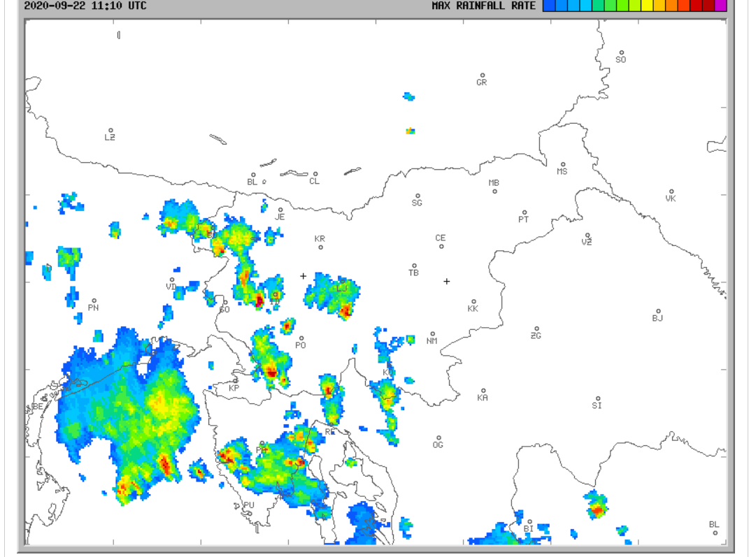Click the MAX RAINFALL RATE legend label
Screen dimensions: 756x557
pyautogui.click(x=483, y=6)
